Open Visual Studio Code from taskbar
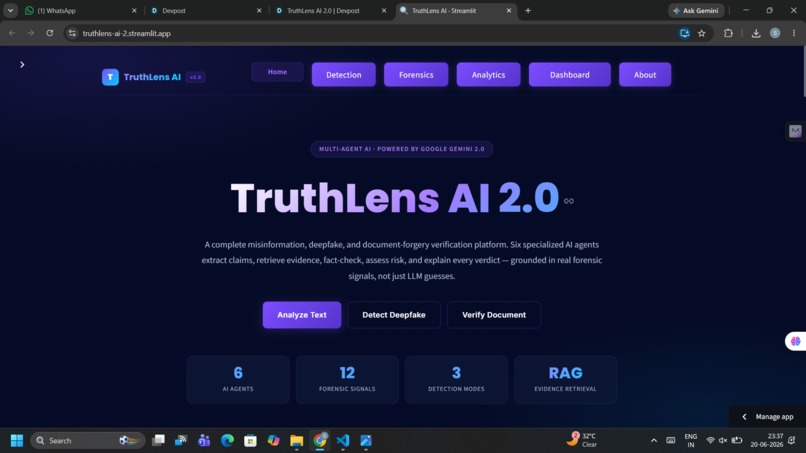Viewport: 806px width, 453px height. (x=343, y=441)
